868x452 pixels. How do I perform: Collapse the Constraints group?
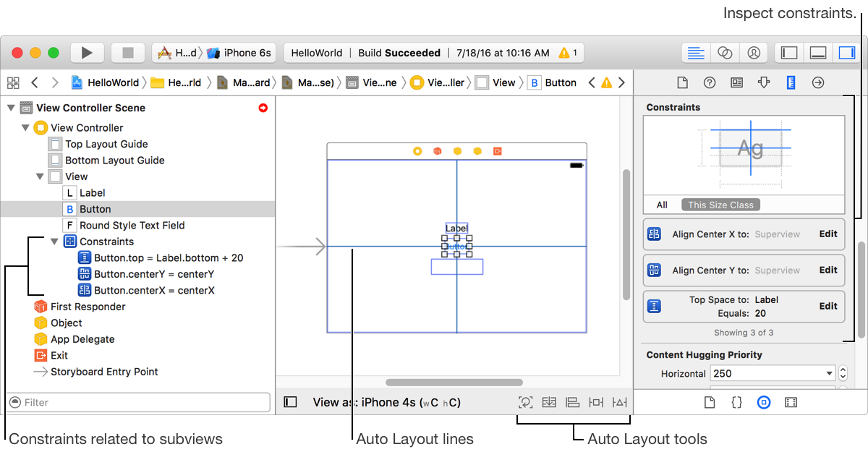pyautogui.click(x=54, y=242)
